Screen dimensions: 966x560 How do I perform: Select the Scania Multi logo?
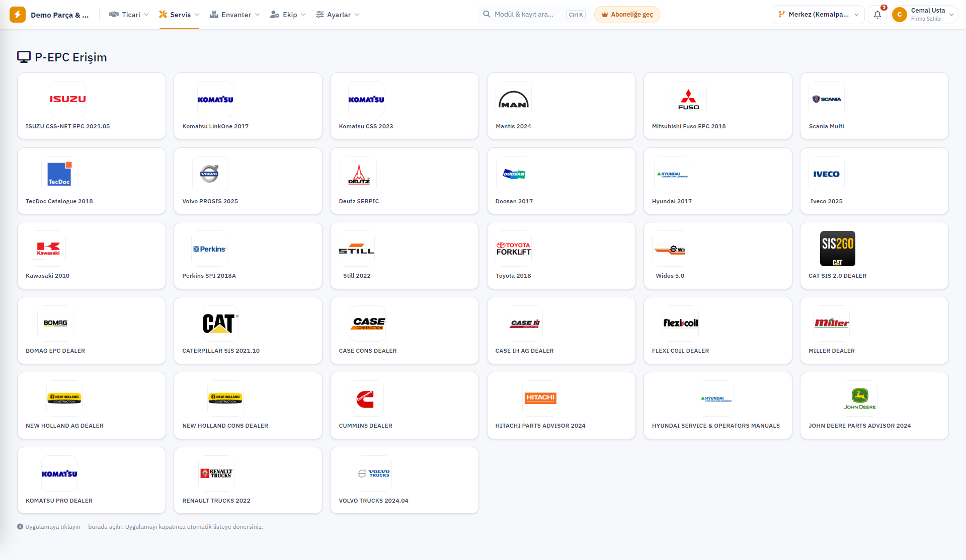click(x=827, y=99)
